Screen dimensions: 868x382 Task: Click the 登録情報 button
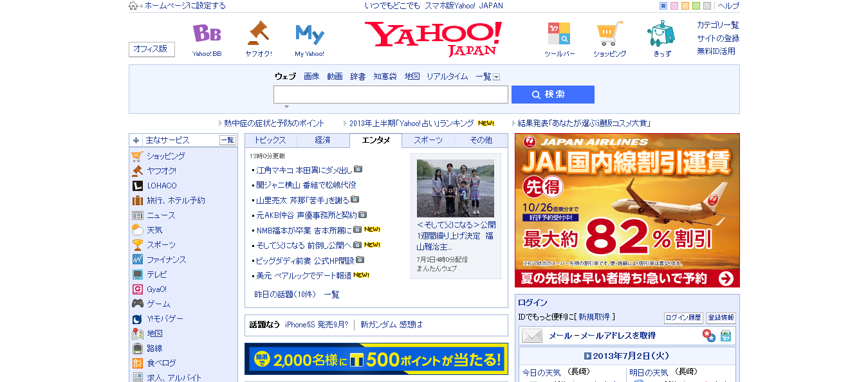coord(721,318)
